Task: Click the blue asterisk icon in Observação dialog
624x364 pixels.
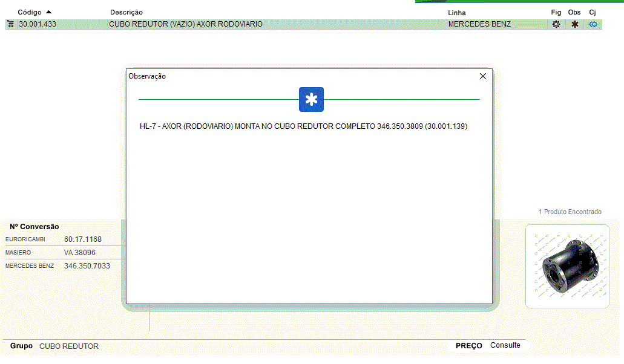Action: (x=311, y=100)
